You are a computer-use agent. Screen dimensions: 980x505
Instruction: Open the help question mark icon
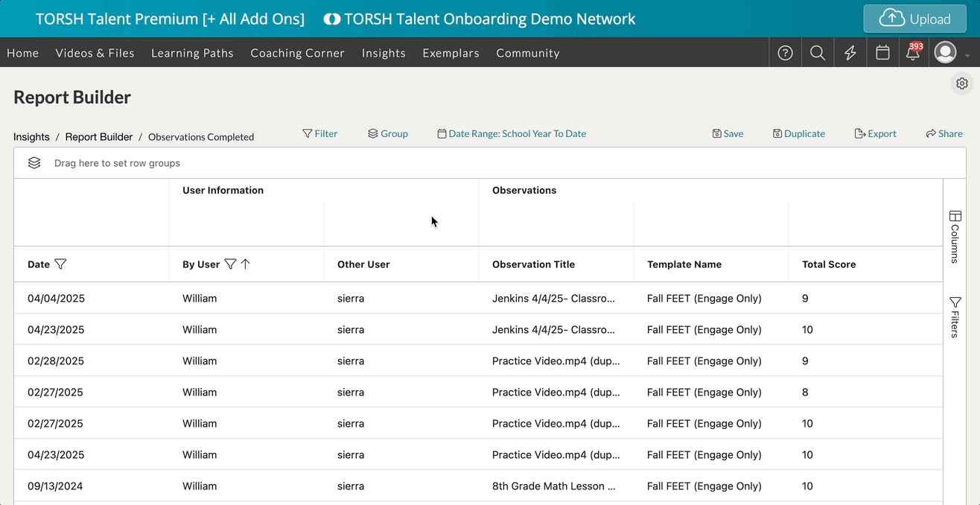point(785,53)
